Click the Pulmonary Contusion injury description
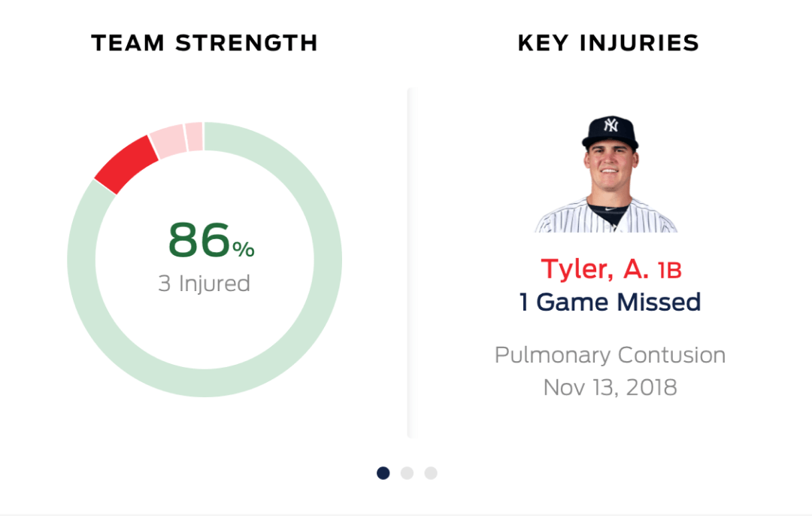 click(x=610, y=355)
